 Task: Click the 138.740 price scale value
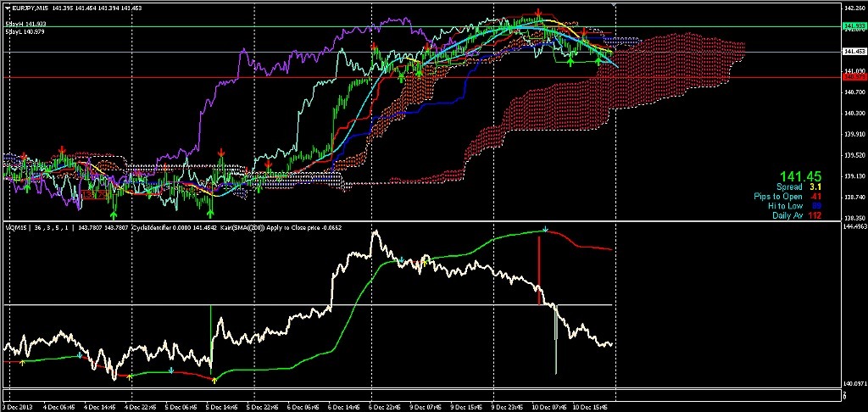[854, 198]
